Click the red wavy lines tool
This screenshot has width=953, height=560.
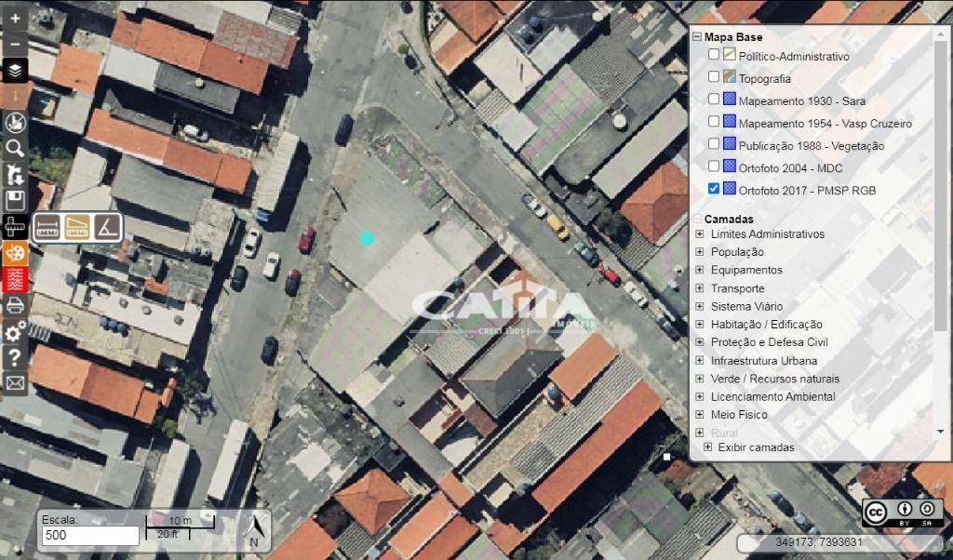coord(15,279)
